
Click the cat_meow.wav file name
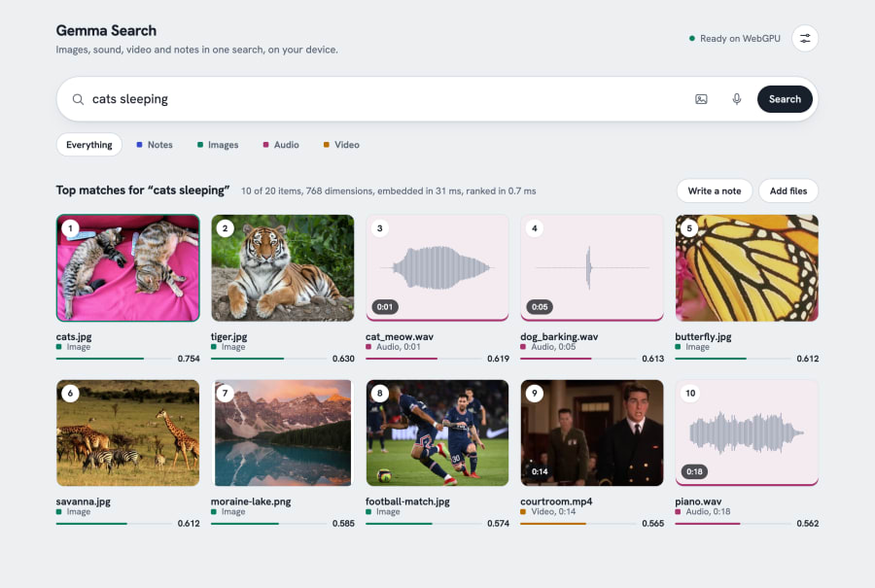(400, 336)
